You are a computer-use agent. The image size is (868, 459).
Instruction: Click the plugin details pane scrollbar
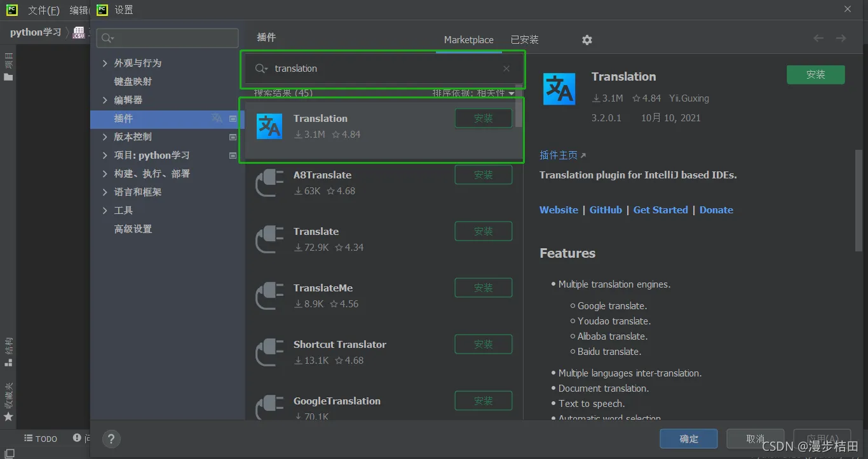[x=858, y=200]
